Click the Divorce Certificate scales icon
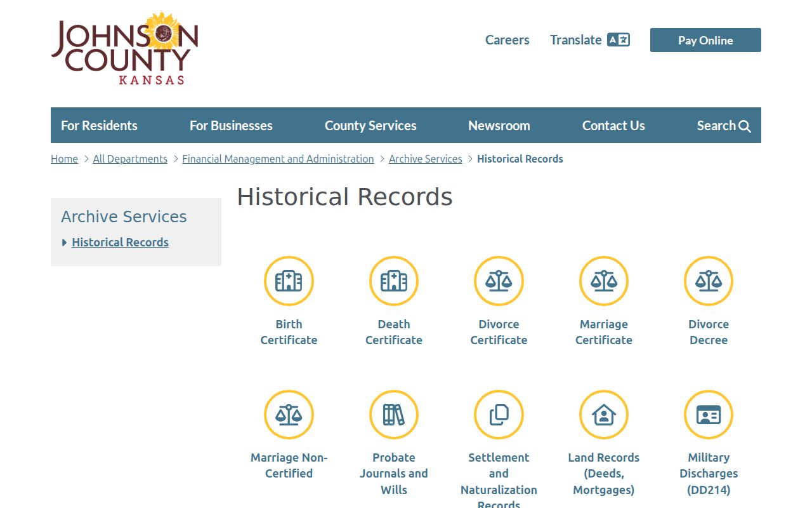The height and width of the screenshot is (508, 812). pyautogui.click(x=499, y=281)
